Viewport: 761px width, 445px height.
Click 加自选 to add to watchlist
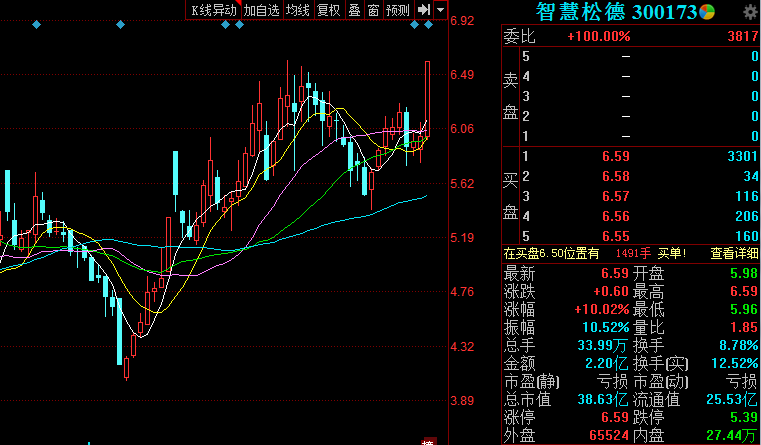pyautogui.click(x=262, y=10)
